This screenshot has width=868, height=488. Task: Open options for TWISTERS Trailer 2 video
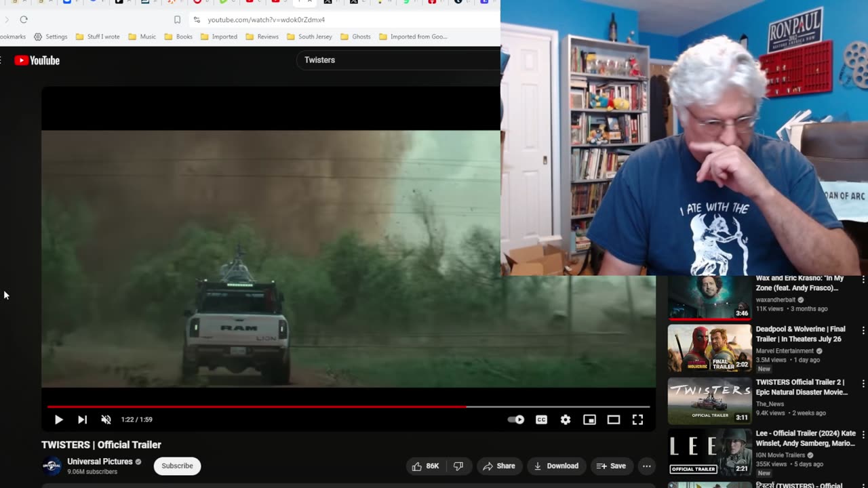(x=863, y=384)
